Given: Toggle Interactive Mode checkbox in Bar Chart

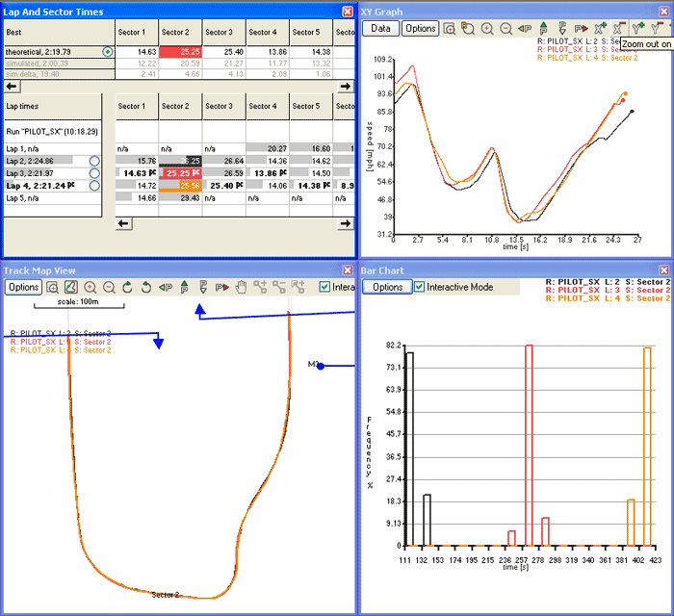Looking at the screenshot, I should tap(419, 287).
